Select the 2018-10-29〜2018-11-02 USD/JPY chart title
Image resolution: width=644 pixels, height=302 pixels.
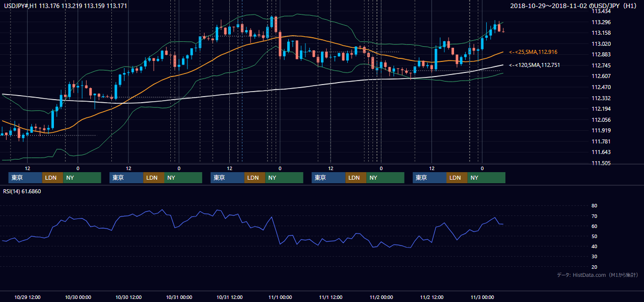click(574, 6)
